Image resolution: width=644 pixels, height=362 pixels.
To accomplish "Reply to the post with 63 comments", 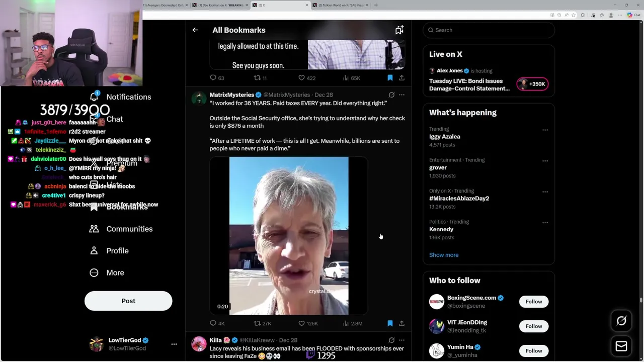I will click(217, 78).
